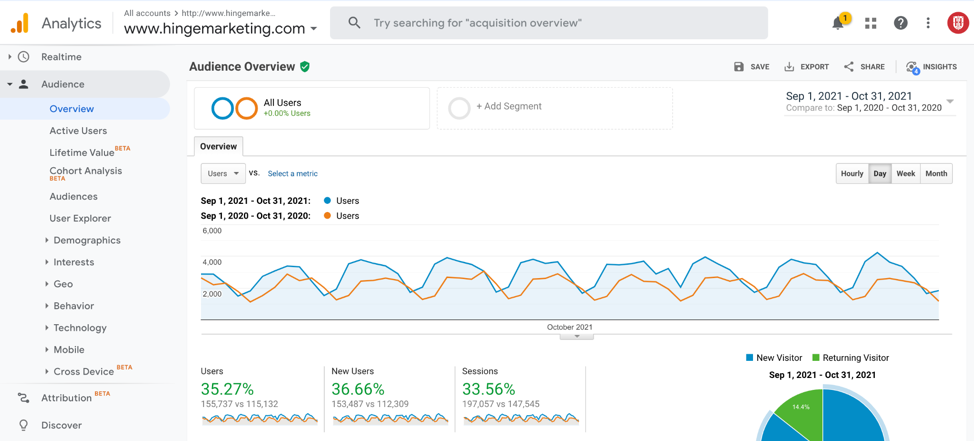Click the Select a metric link
The width and height of the screenshot is (974, 441).
(x=293, y=174)
